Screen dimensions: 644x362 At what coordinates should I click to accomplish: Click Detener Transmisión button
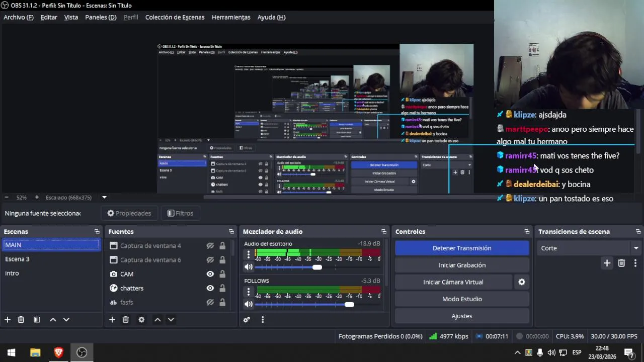[462, 248]
